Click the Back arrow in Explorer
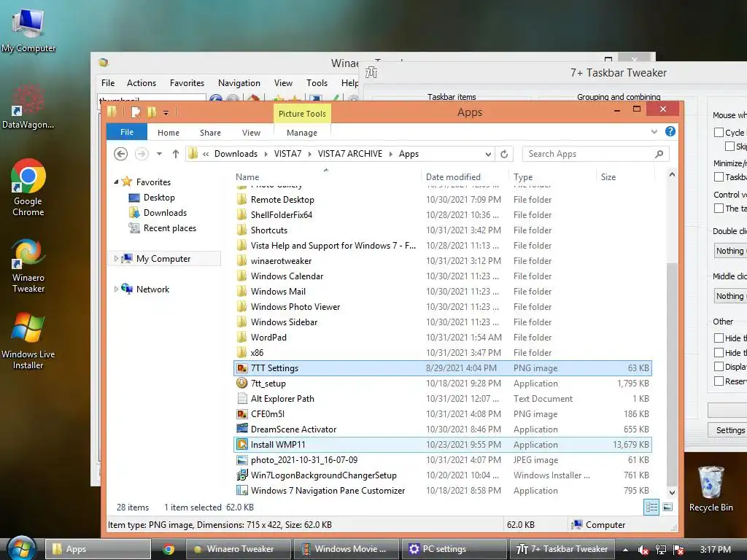This screenshot has height=560, width=747. [x=120, y=154]
